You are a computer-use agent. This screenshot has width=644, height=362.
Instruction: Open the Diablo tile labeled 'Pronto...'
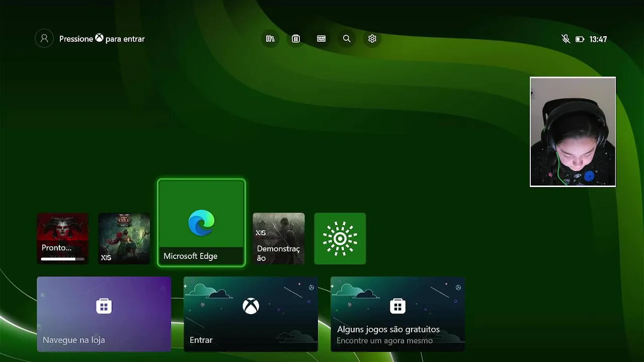coord(63,238)
